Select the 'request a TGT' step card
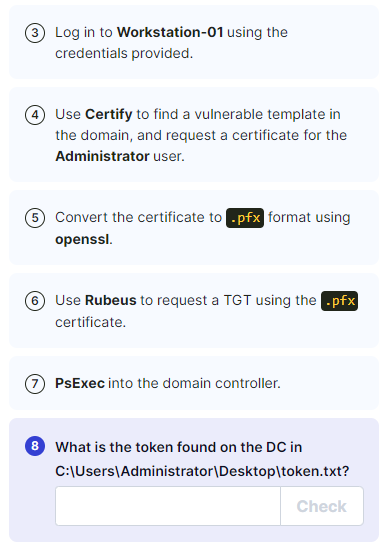The width and height of the screenshot is (388, 551). click(x=194, y=311)
